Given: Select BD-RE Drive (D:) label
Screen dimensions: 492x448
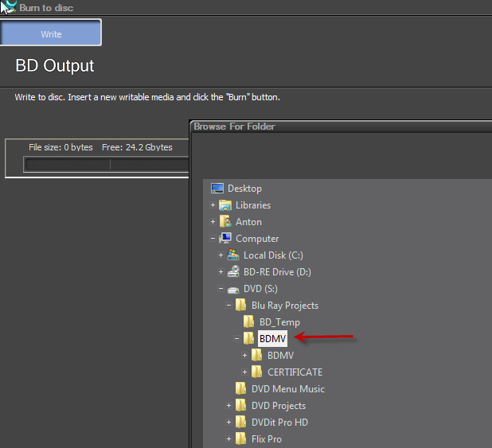Looking at the screenshot, I should coord(277,272).
